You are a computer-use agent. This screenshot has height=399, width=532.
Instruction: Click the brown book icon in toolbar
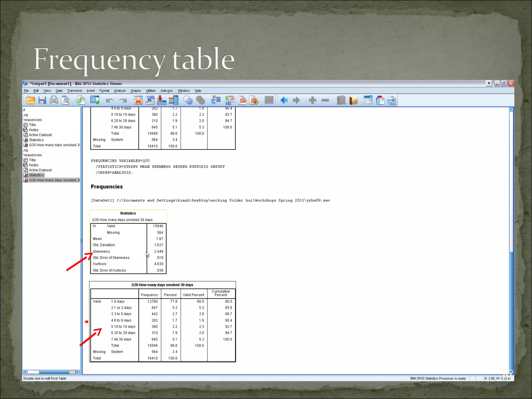354,100
